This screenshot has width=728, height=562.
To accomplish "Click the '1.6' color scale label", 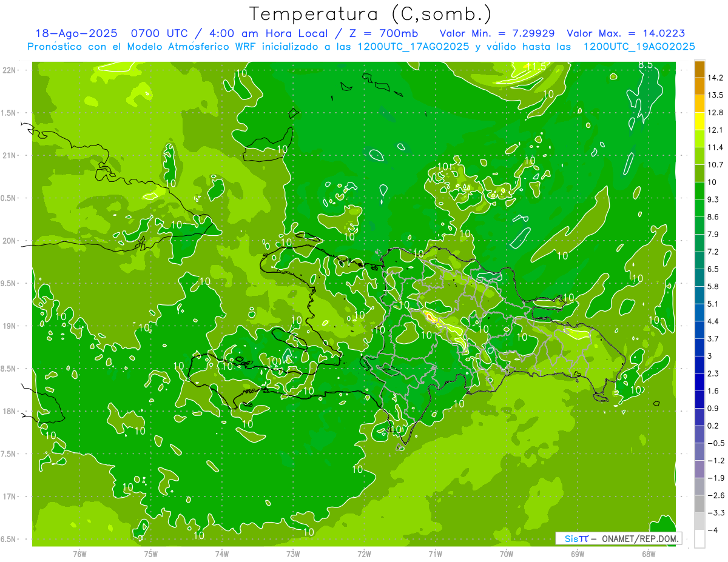I will point(713,391).
